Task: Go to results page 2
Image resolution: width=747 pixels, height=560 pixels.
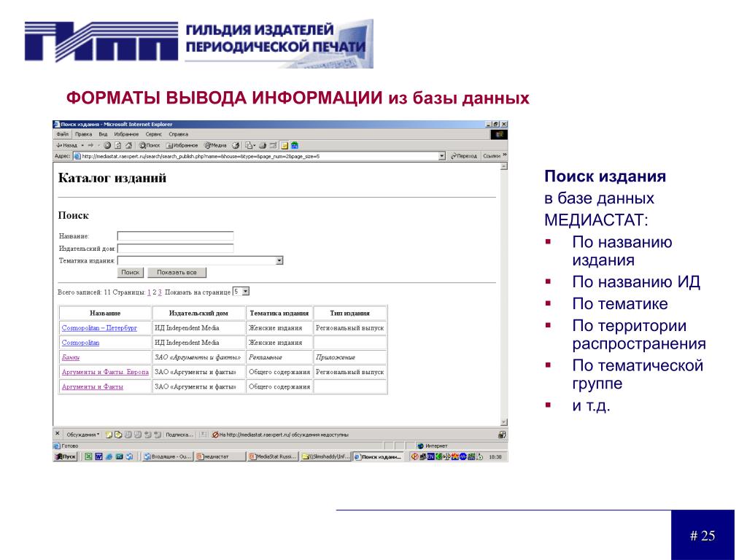Action: [155, 292]
